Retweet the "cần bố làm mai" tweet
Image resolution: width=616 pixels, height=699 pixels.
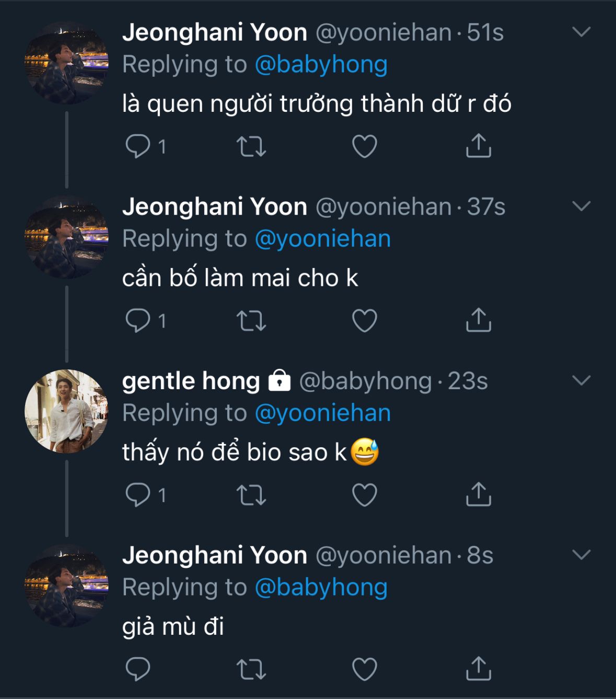tap(251, 321)
